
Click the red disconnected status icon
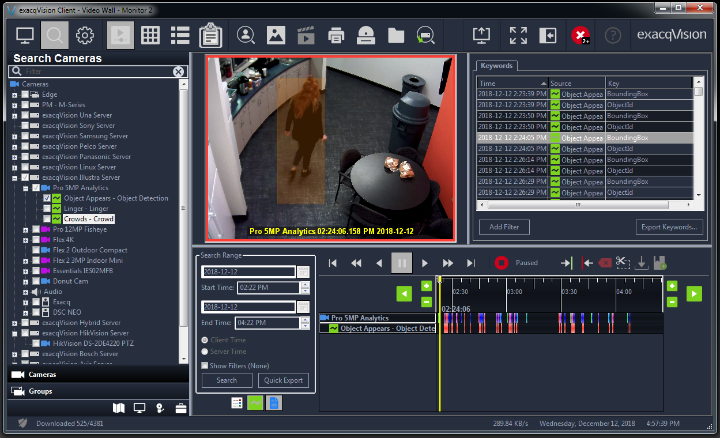[x=580, y=35]
